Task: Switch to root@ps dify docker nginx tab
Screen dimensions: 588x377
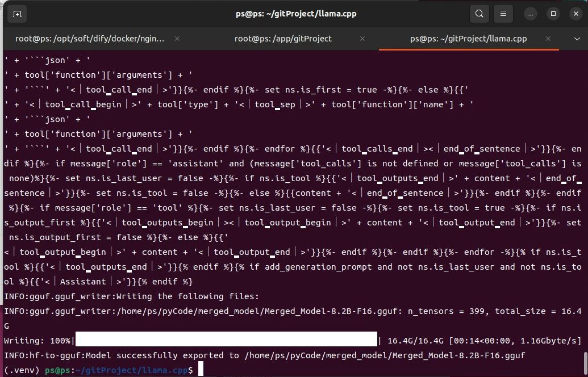Action: (90, 39)
